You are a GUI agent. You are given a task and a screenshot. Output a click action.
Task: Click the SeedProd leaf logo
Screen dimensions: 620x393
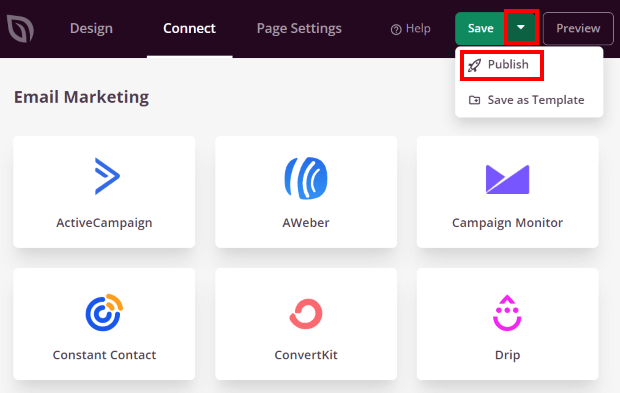pyautogui.click(x=20, y=28)
